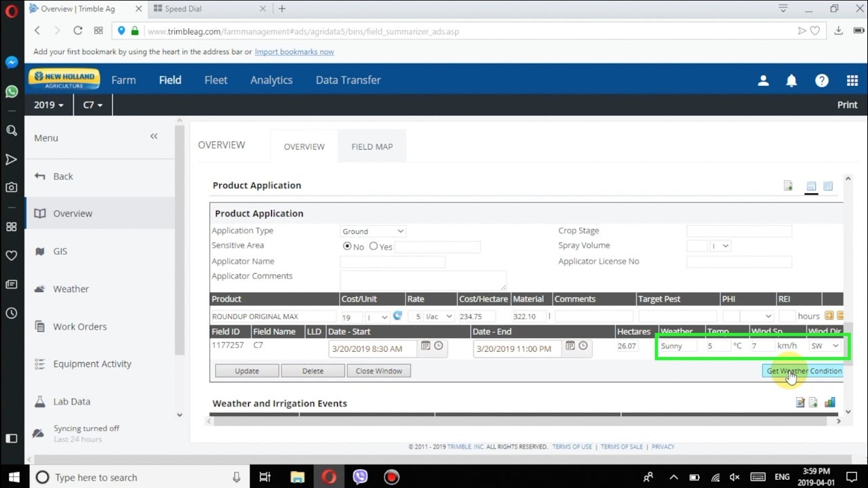The width and height of the screenshot is (868, 488).
Task: Open the TERMS OF USE link
Action: click(572, 447)
